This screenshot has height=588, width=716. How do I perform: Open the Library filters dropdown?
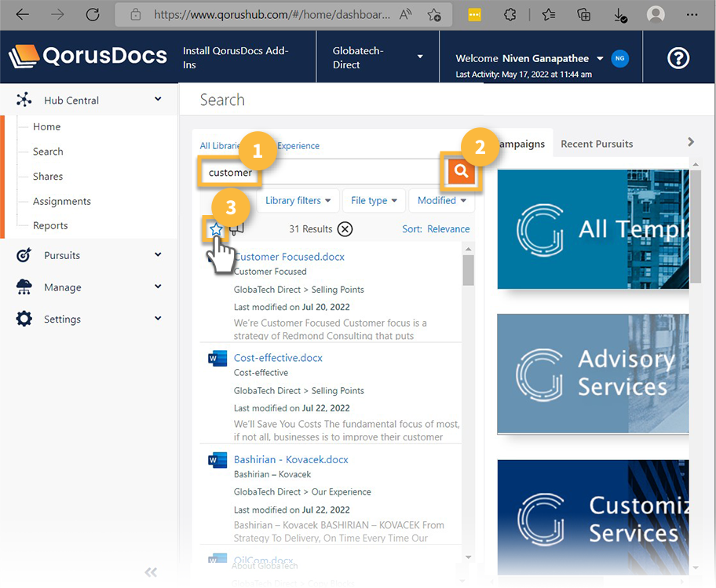tap(298, 200)
